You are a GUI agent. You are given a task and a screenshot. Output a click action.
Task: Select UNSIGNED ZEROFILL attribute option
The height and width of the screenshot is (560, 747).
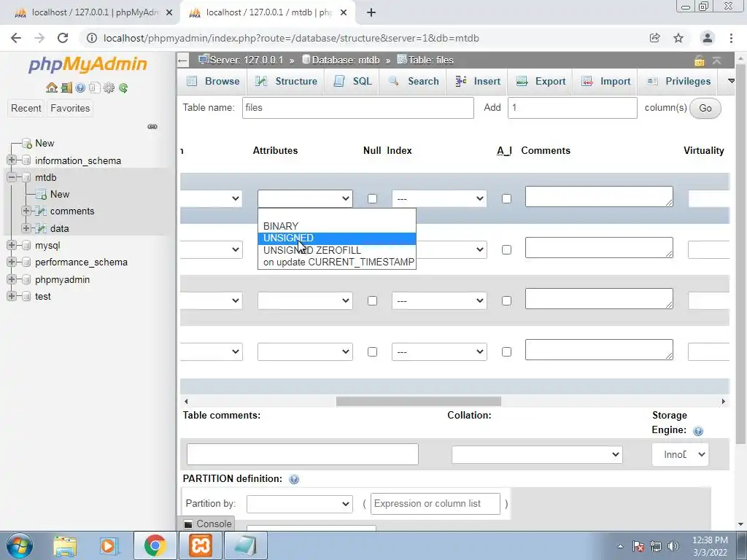[x=337, y=250]
